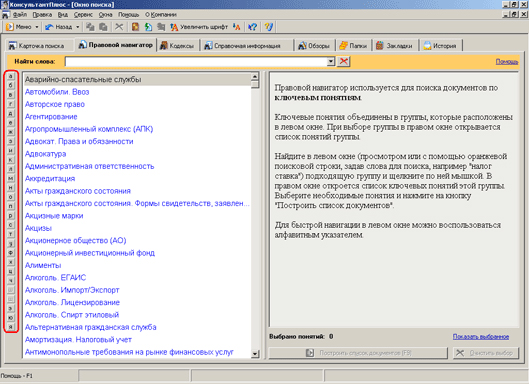Open the Помощь link in the orange bar
The width and height of the screenshot is (529, 384).
pos(507,61)
